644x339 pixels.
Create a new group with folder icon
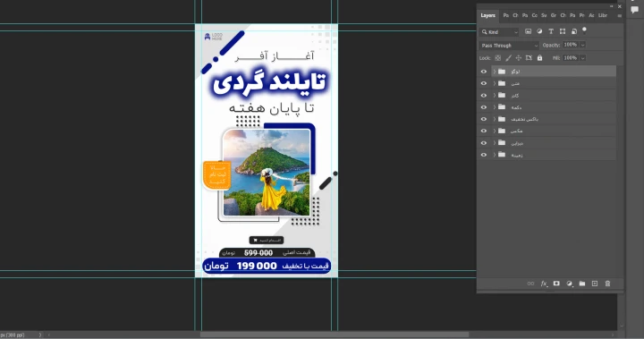click(582, 284)
